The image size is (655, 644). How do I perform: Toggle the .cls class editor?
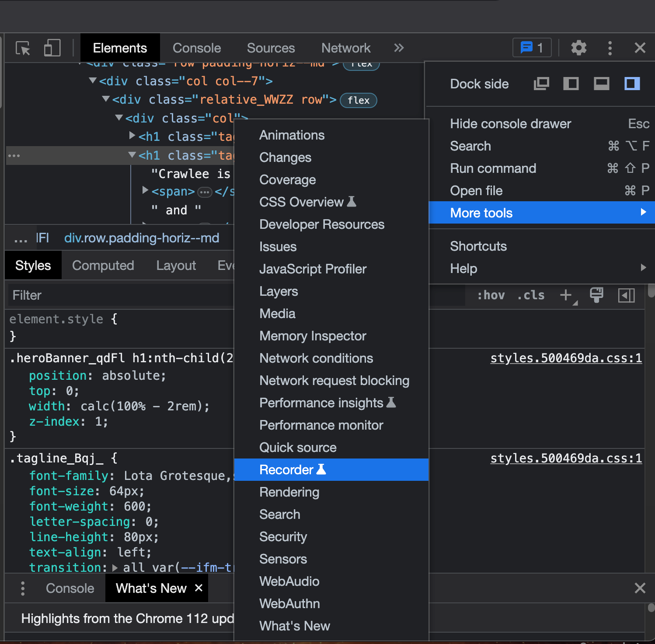click(530, 295)
